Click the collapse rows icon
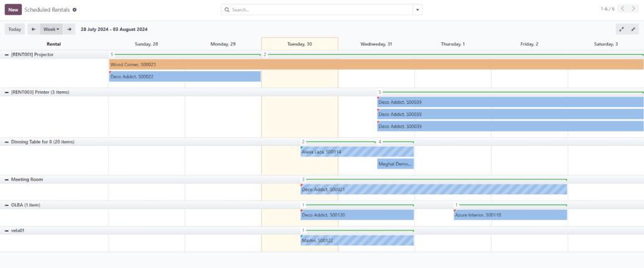644x268 pixels. [633, 29]
